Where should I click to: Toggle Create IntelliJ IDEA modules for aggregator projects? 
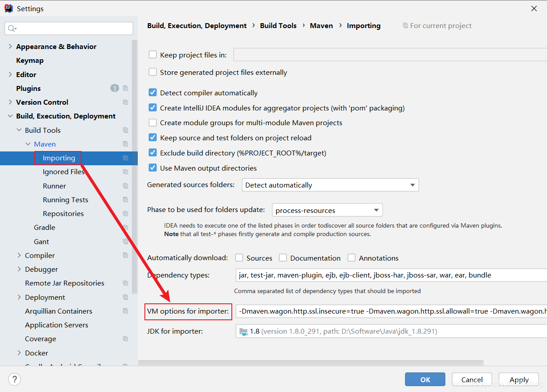point(153,108)
